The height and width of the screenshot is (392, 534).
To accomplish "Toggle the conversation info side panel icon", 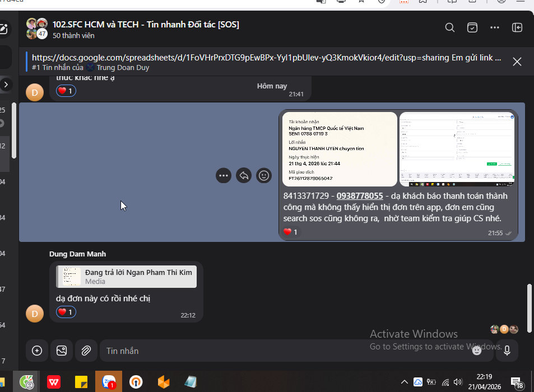I will click(x=517, y=27).
